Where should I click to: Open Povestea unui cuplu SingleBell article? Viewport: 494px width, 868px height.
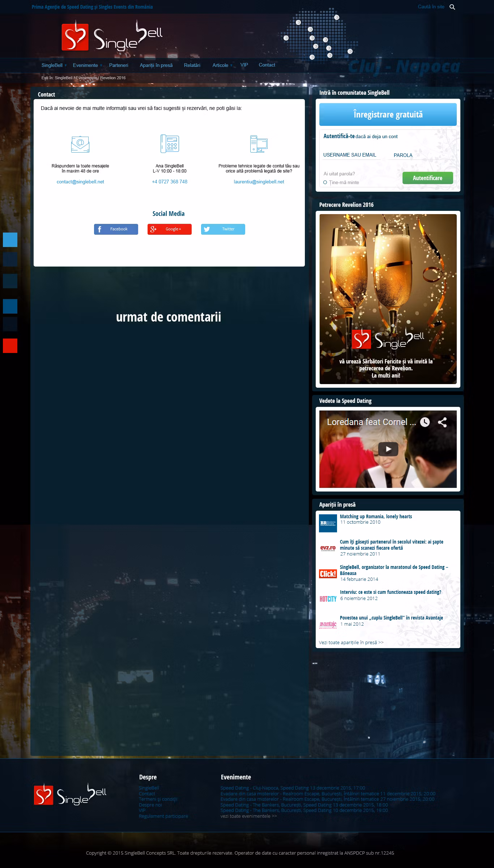(391, 618)
